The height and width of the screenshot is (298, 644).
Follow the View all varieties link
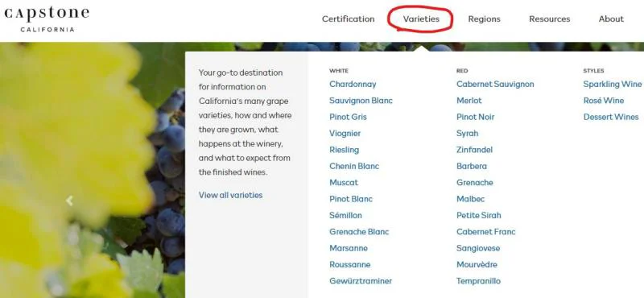point(230,195)
